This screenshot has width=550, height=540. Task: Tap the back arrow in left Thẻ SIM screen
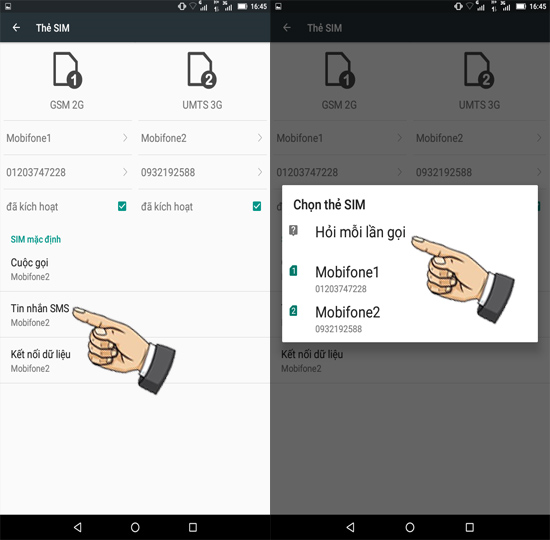click(16, 28)
